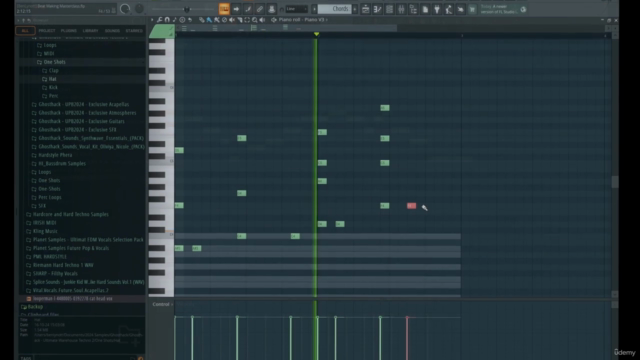This screenshot has width=640, height=360.
Task: Click the red velocity bar in Control lane
Action: pyautogui.click(x=407, y=338)
